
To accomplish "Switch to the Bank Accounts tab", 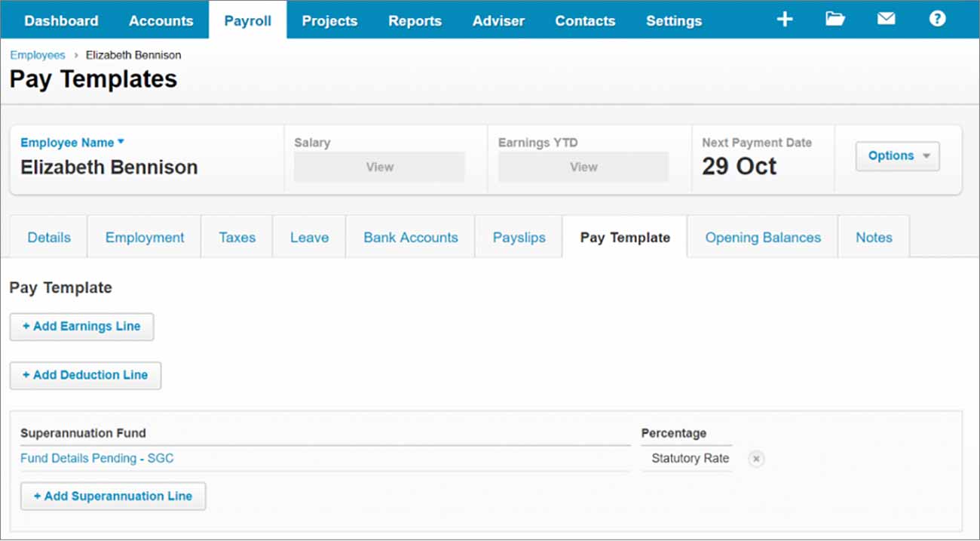I will coord(411,237).
